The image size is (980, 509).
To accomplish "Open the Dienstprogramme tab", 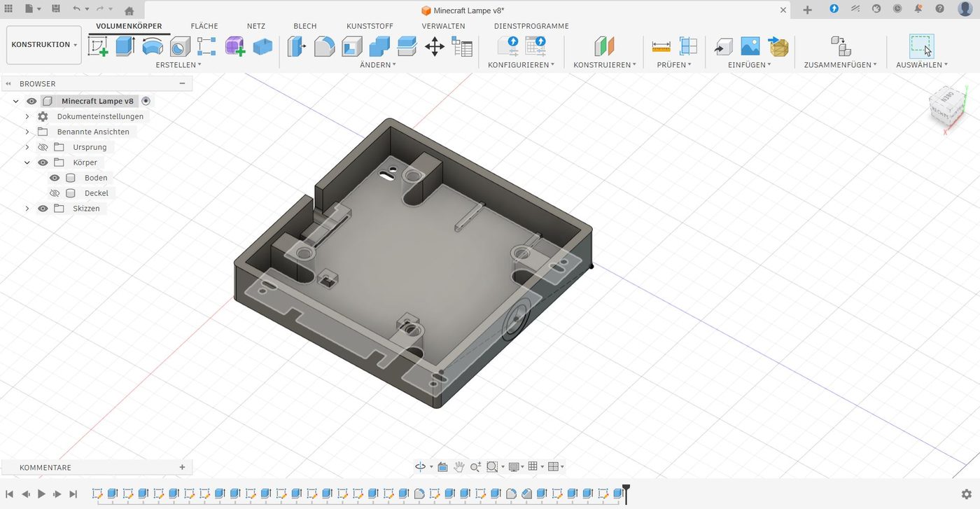I will (x=531, y=26).
